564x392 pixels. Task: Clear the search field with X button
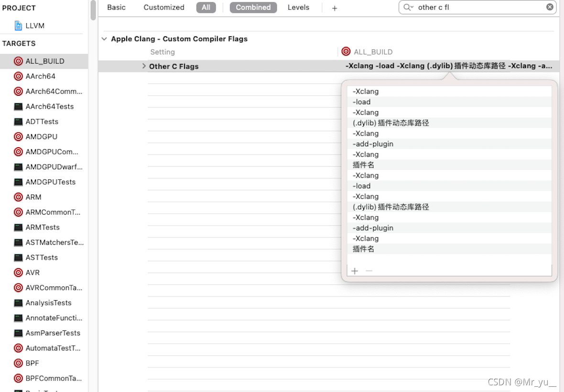(550, 7)
